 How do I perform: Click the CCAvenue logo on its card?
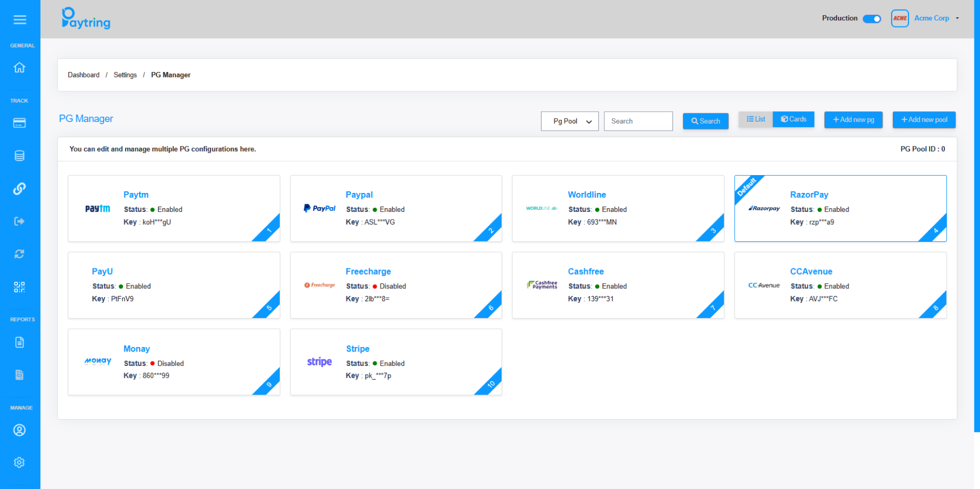[x=764, y=285]
